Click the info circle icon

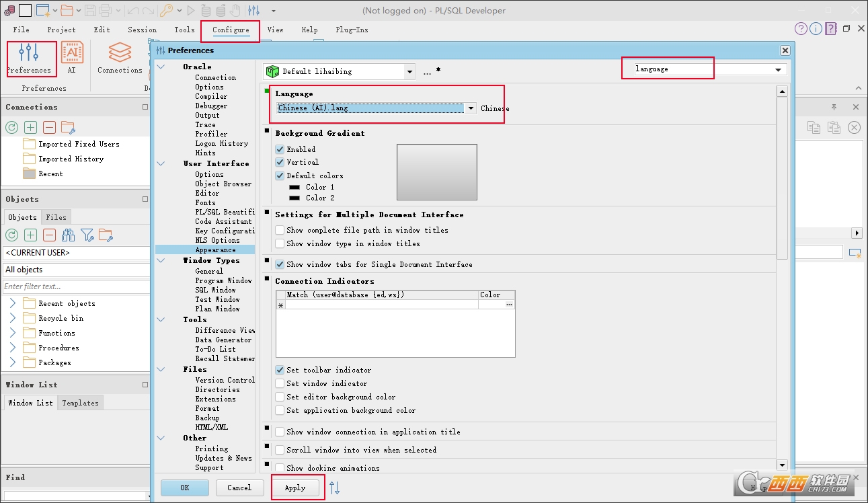pos(816,28)
